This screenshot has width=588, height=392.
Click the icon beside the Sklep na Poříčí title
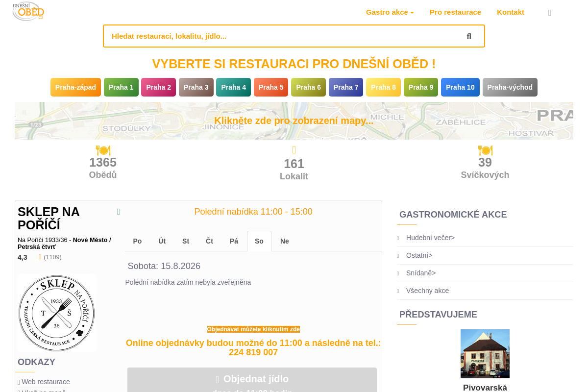118,212
